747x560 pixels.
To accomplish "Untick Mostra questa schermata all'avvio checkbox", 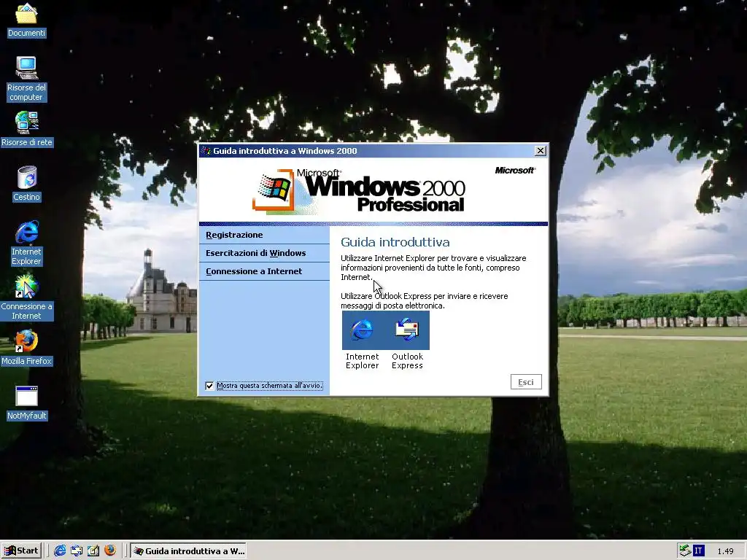I will point(209,386).
